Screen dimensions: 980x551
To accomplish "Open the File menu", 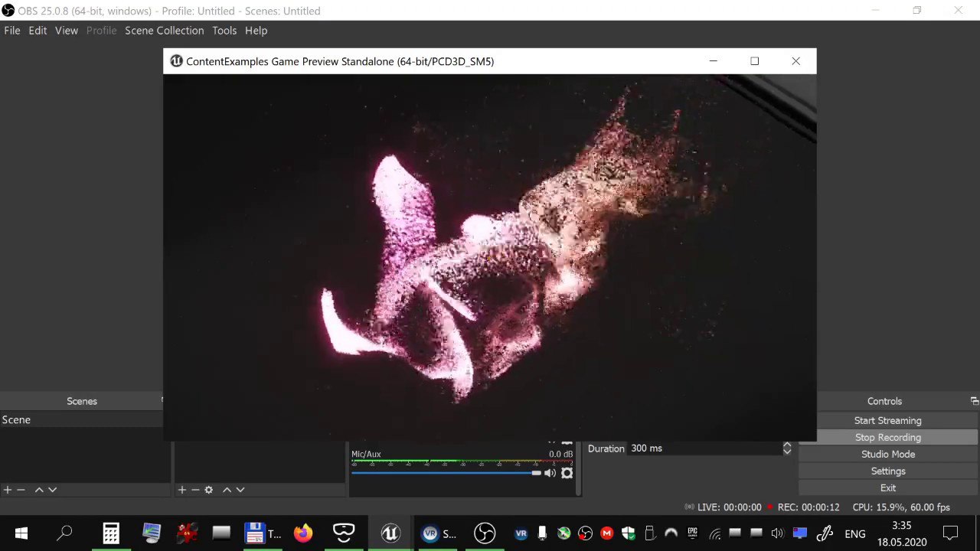I will tap(12, 31).
